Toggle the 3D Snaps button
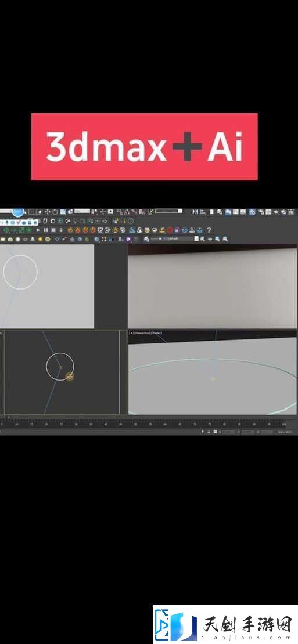The height and width of the screenshot is (644, 298). pyautogui.click(x=120, y=212)
